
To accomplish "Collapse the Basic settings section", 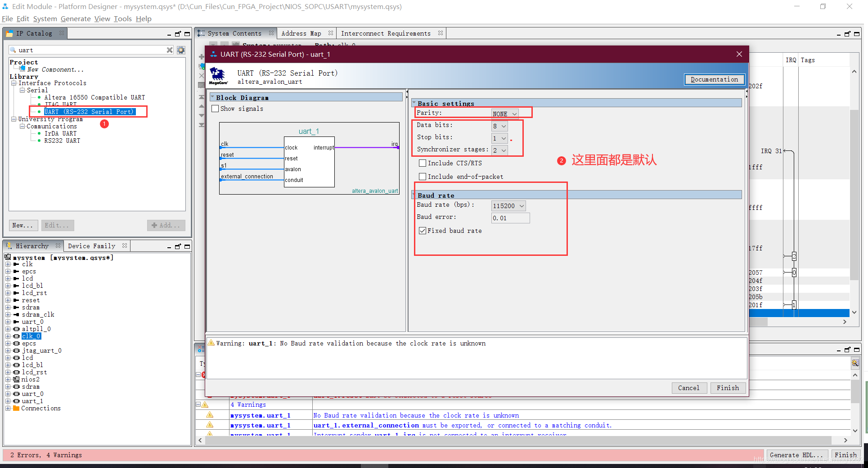I will pos(414,103).
